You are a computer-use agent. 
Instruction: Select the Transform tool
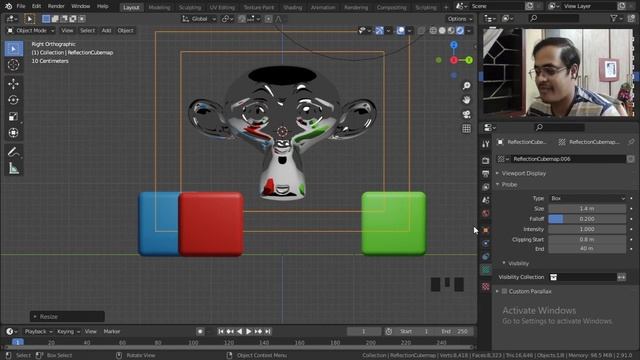[x=13, y=133]
